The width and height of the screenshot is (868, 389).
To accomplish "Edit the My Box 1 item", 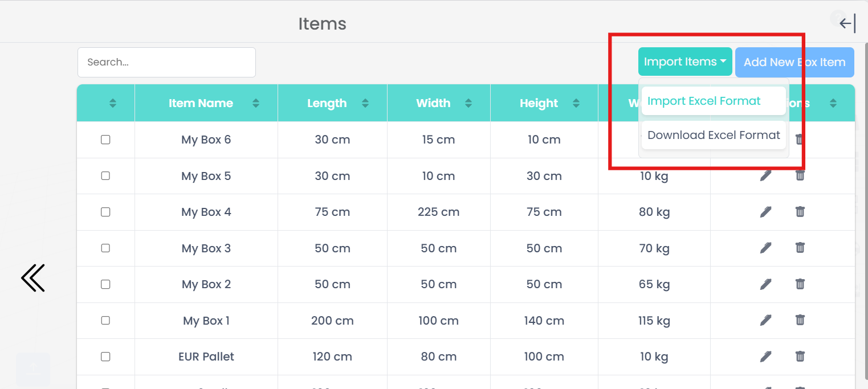I will [765, 320].
